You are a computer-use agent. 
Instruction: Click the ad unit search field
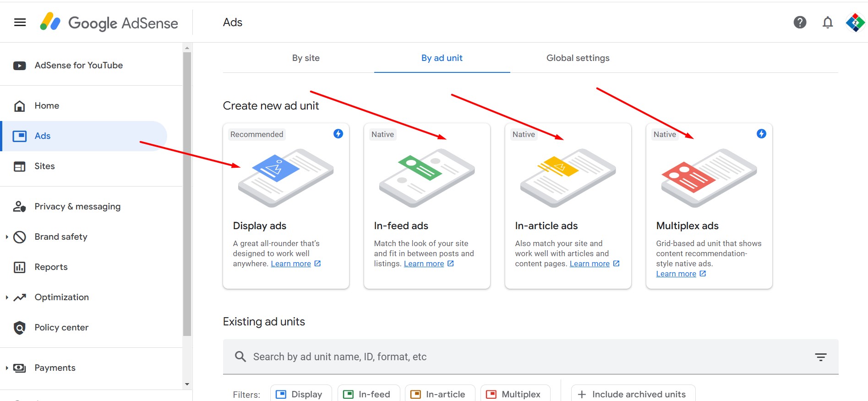coord(504,357)
